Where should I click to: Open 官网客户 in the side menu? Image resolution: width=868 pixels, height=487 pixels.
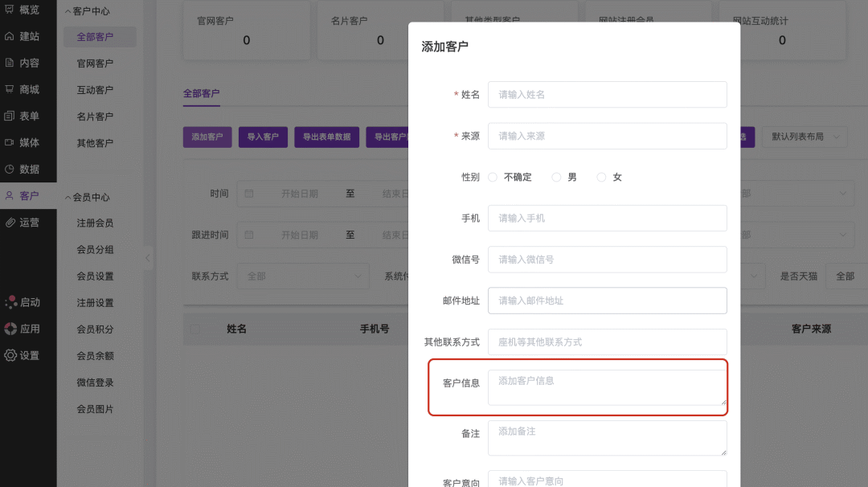[x=95, y=63]
